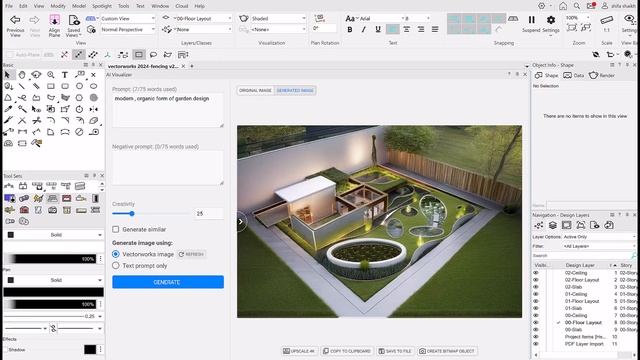Select the Rectangle tool

(51, 86)
